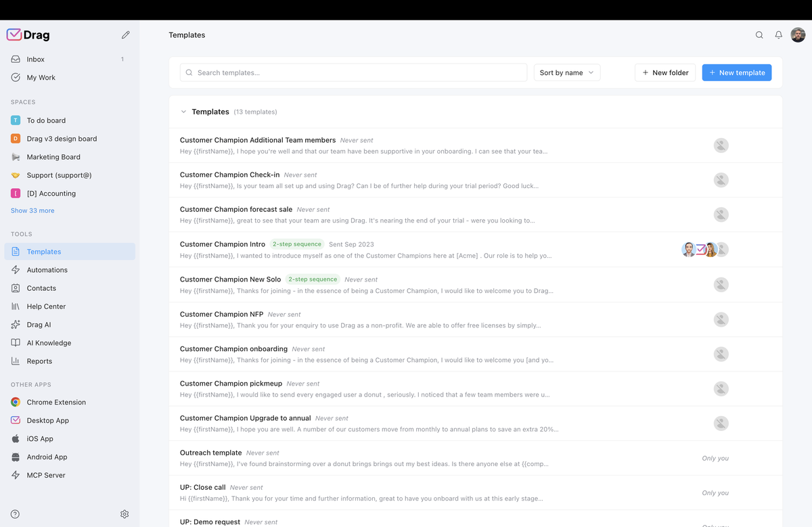Click the Reports bar chart icon
Screen dimensions: 812x527
pos(16,361)
